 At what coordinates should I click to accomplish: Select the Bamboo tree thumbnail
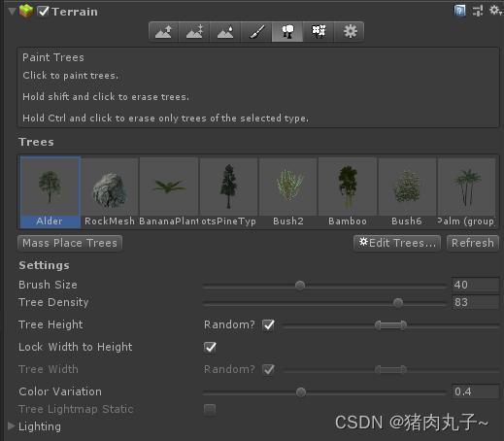pyautogui.click(x=348, y=192)
